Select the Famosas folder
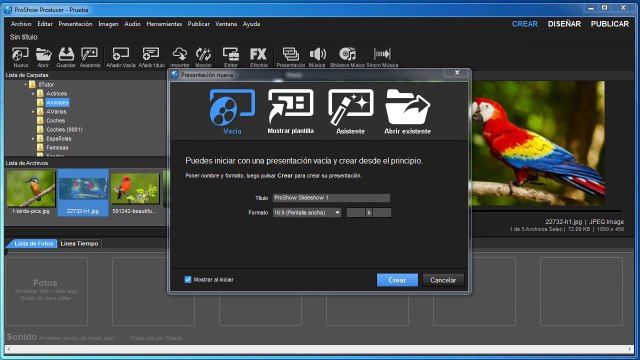The width and height of the screenshot is (640, 360). pyautogui.click(x=57, y=147)
